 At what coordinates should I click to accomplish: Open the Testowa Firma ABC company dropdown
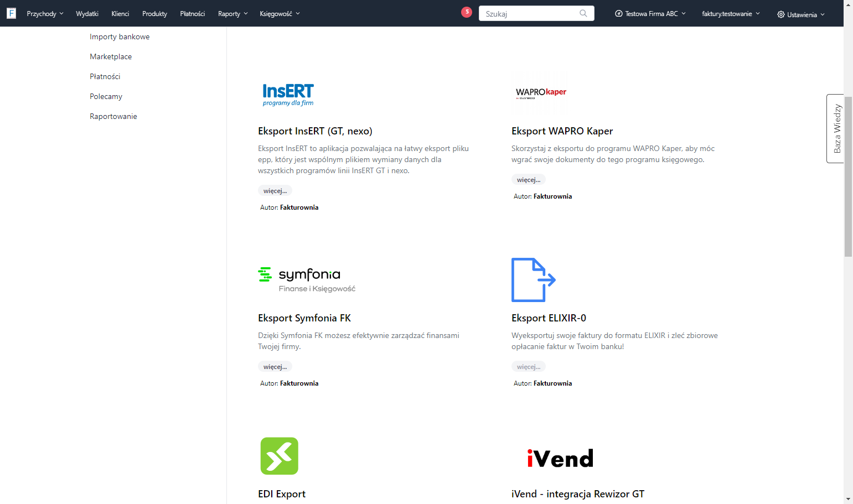tap(650, 14)
